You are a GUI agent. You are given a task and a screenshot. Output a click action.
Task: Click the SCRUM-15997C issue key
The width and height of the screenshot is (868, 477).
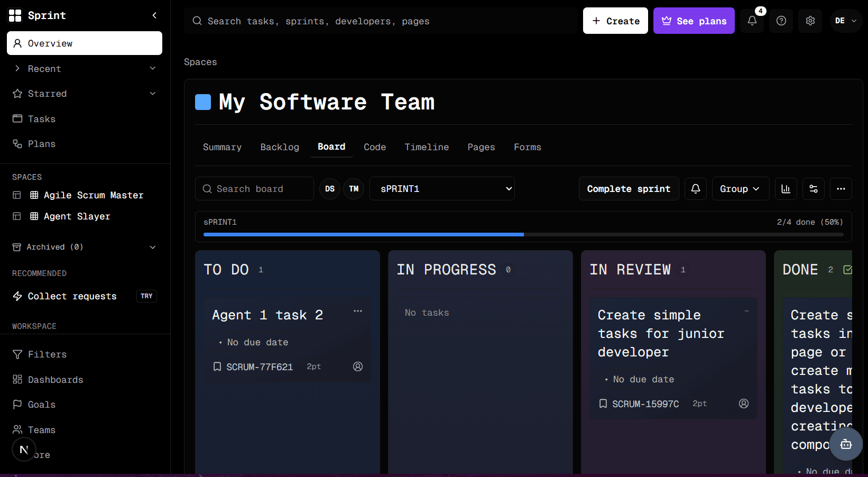click(645, 403)
